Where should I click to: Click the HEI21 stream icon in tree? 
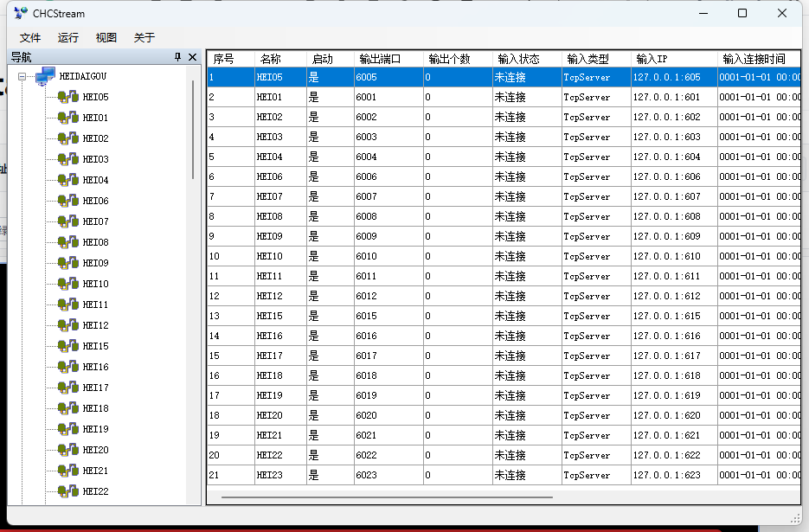[x=68, y=471]
